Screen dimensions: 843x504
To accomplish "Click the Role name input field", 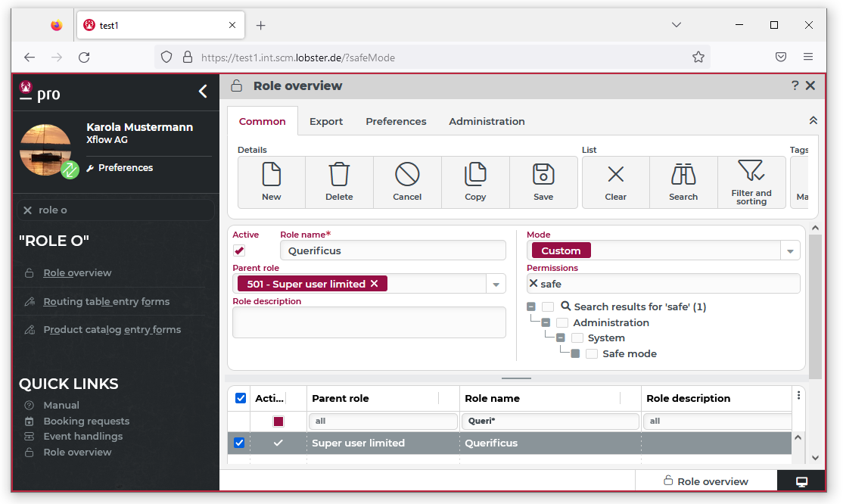I will [x=393, y=250].
